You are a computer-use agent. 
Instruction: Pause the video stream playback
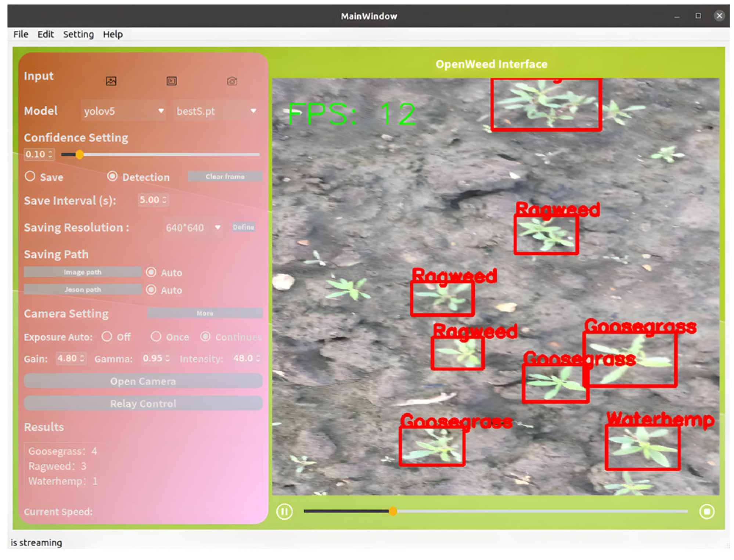pyautogui.click(x=284, y=512)
